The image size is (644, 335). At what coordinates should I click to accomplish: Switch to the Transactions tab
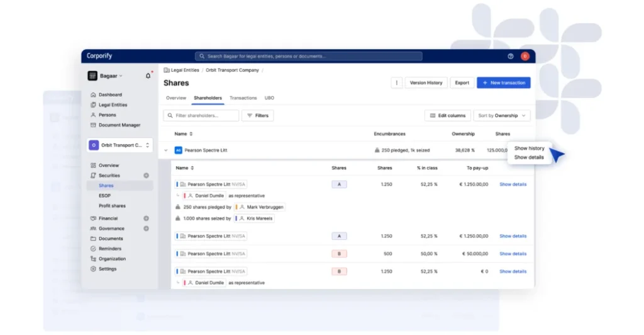(243, 98)
